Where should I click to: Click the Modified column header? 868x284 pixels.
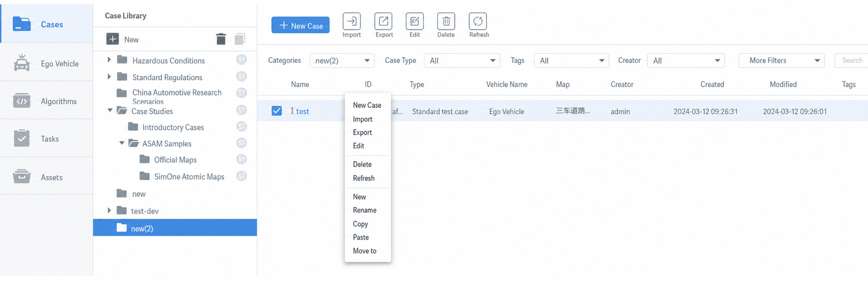[783, 84]
